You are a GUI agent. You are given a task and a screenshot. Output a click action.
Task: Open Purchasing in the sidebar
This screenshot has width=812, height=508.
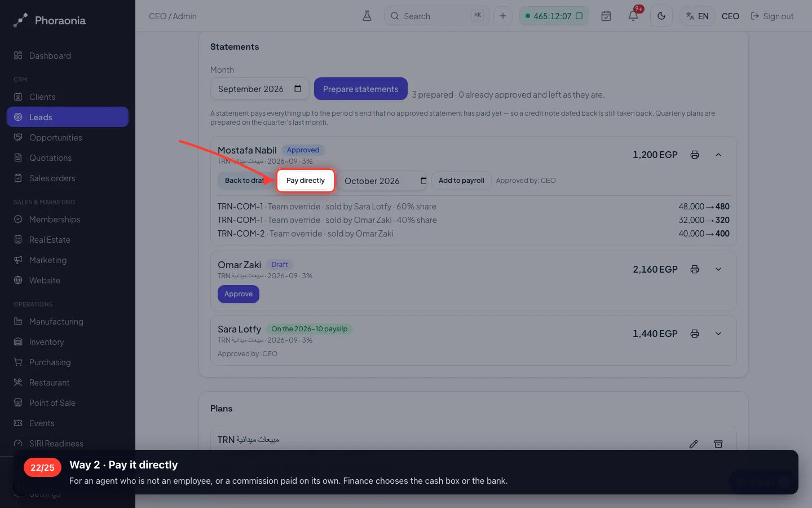click(x=68, y=362)
